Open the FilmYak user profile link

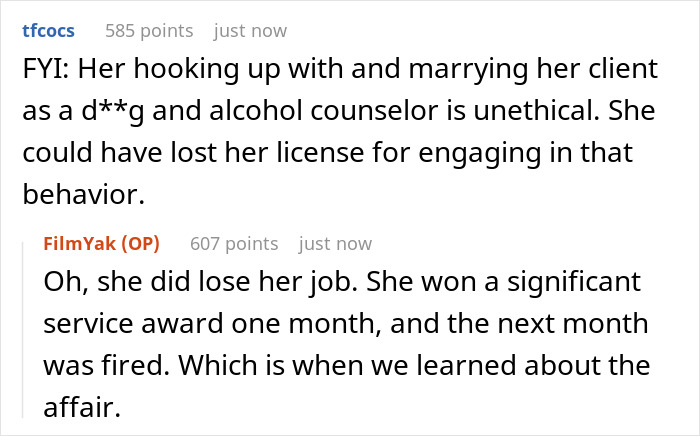click(x=77, y=243)
